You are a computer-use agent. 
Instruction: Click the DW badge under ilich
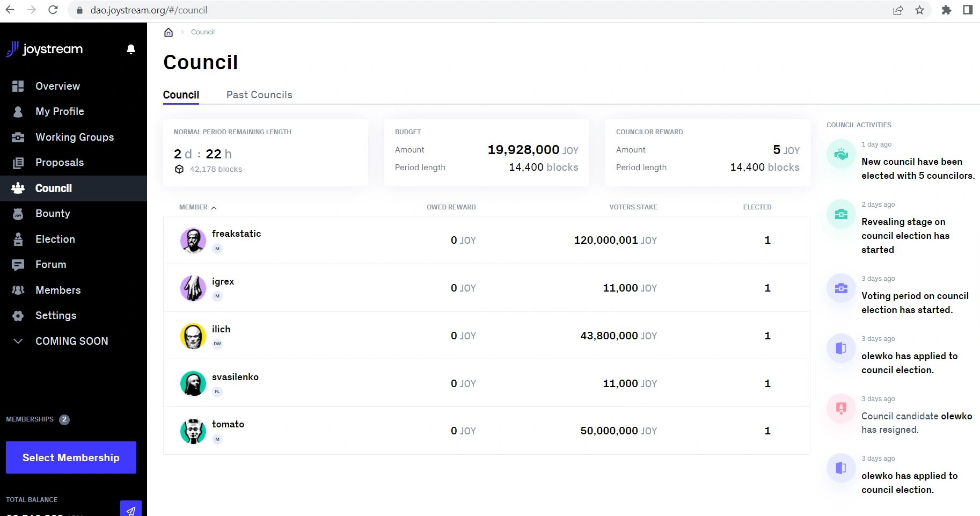(217, 344)
